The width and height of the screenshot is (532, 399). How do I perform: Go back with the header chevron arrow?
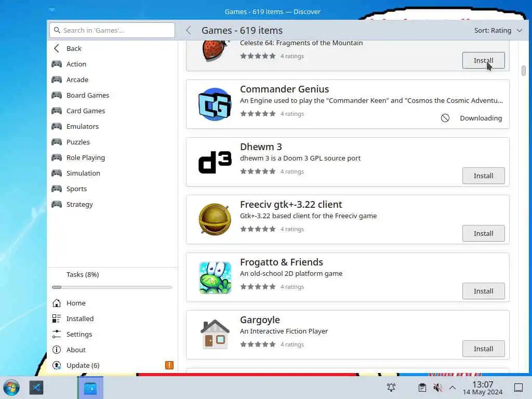coord(189,31)
